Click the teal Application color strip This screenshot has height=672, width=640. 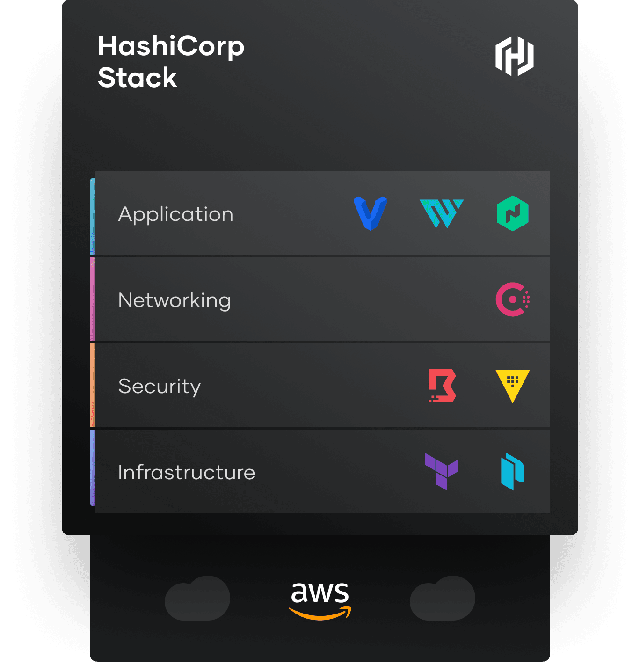pyautogui.click(x=93, y=216)
